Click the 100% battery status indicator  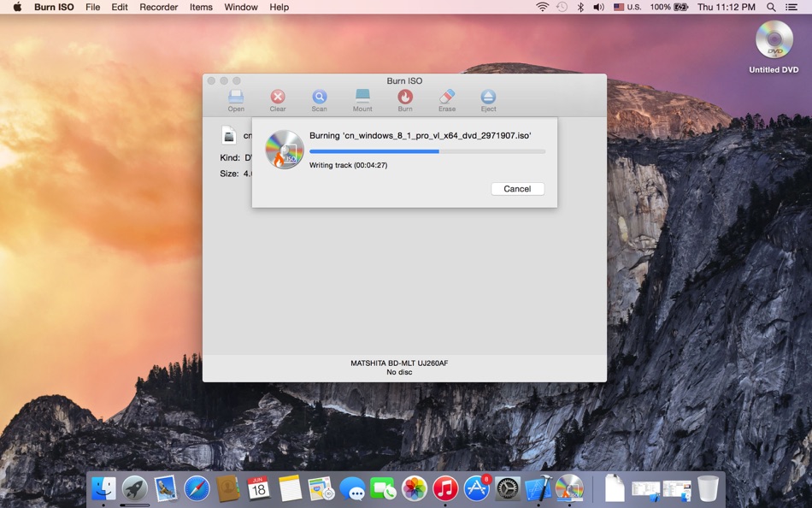669,7
